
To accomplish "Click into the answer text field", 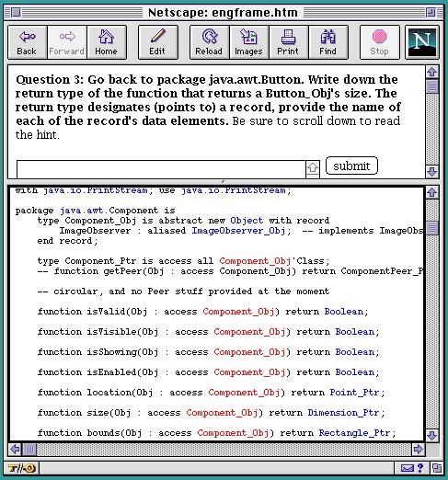I will pyautogui.click(x=161, y=169).
